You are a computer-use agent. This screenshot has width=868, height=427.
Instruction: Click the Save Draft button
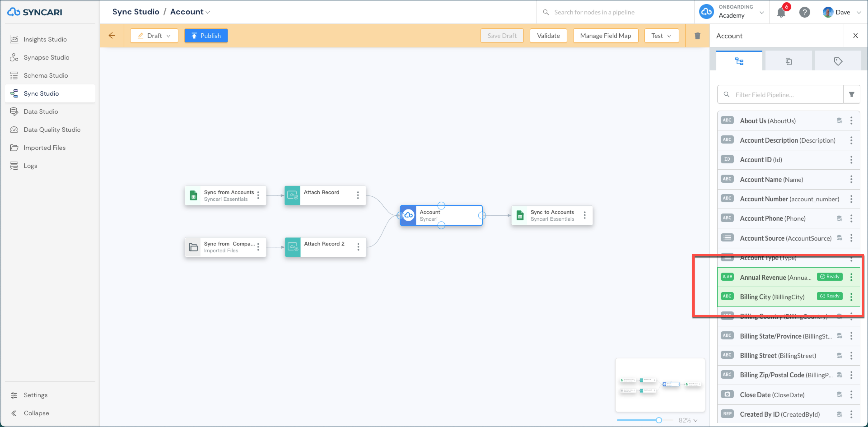click(x=502, y=36)
